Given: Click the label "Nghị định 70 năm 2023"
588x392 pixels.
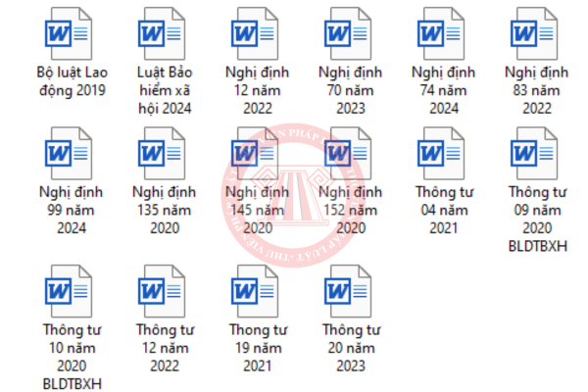Looking at the screenshot, I should [x=350, y=90].
